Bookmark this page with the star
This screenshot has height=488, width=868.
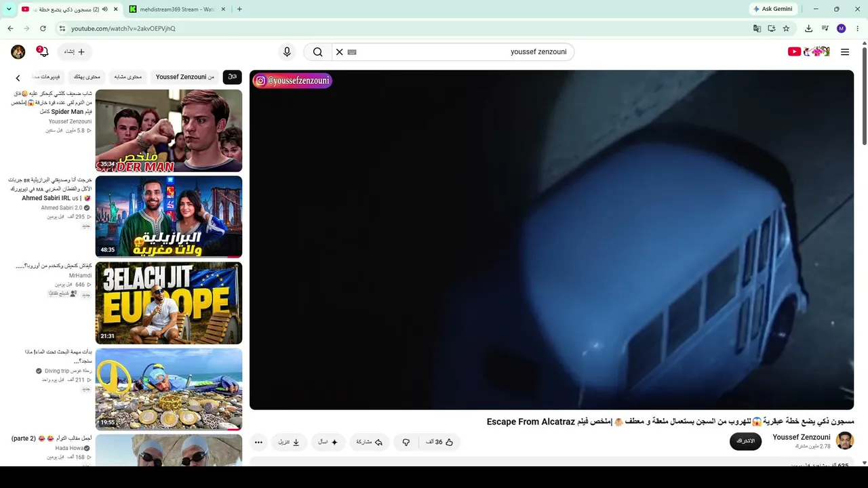(786, 28)
